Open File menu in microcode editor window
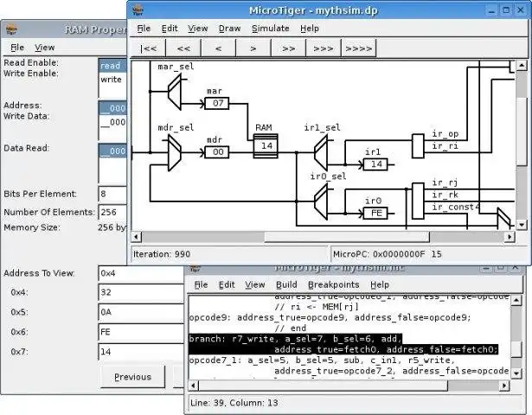The height and width of the screenshot is (415, 532). [201, 284]
